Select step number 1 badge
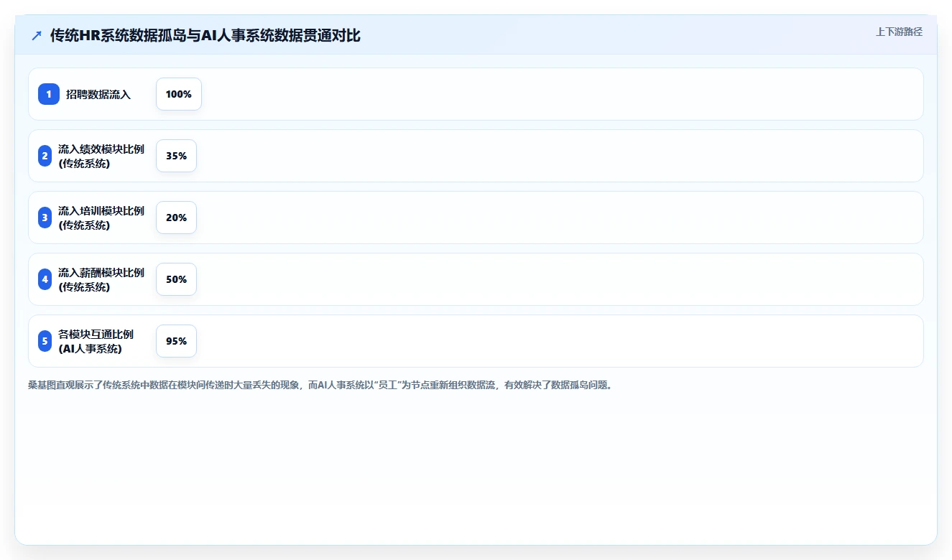This screenshot has height=560, width=952. [49, 94]
